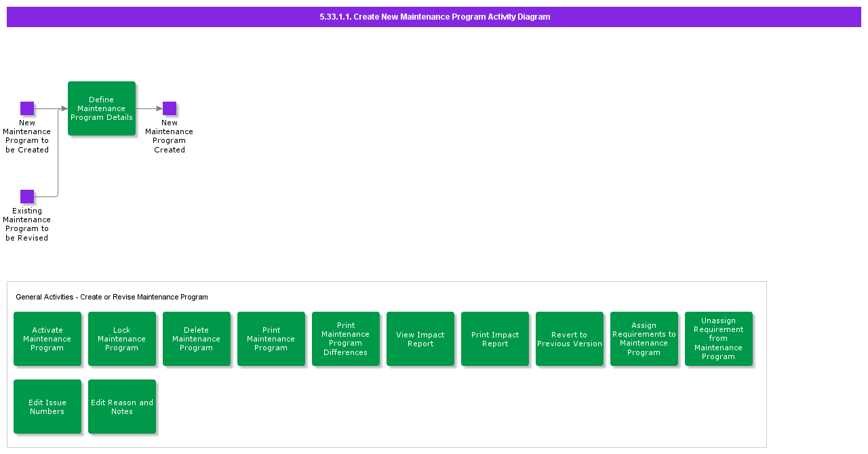Image resolution: width=868 pixels, height=454 pixels.
Task: Select the Edit Reason and Notes node
Action: click(x=122, y=406)
